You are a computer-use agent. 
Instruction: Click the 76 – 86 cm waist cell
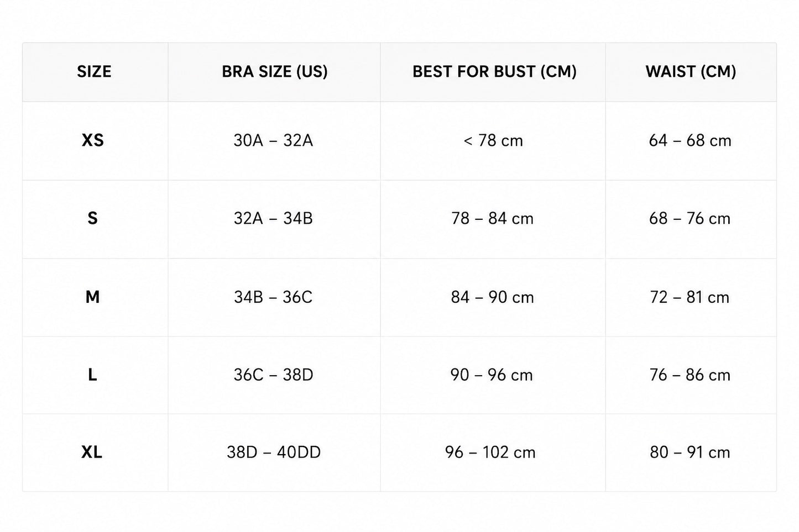(x=690, y=375)
